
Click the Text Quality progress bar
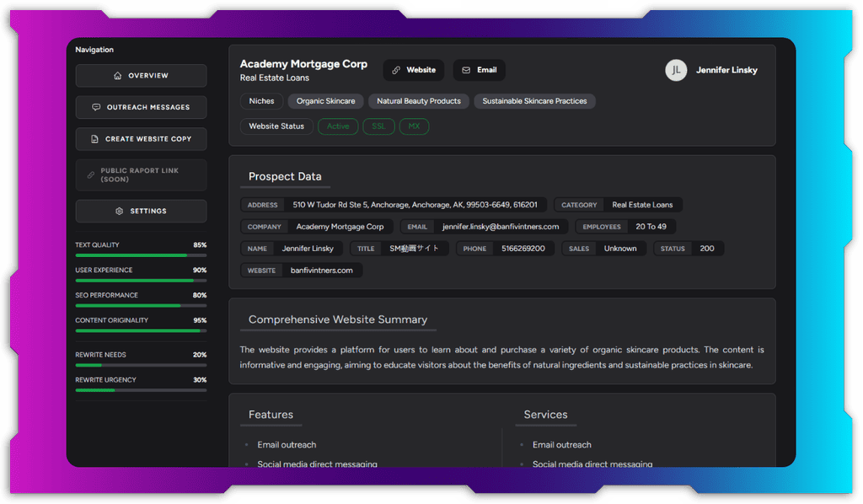(x=141, y=255)
